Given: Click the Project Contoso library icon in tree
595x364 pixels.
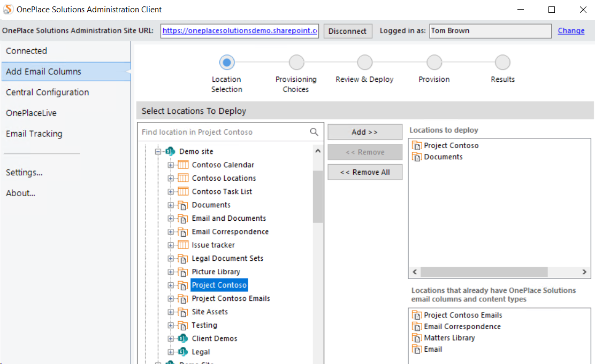Looking at the screenshot, I should [x=183, y=285].
